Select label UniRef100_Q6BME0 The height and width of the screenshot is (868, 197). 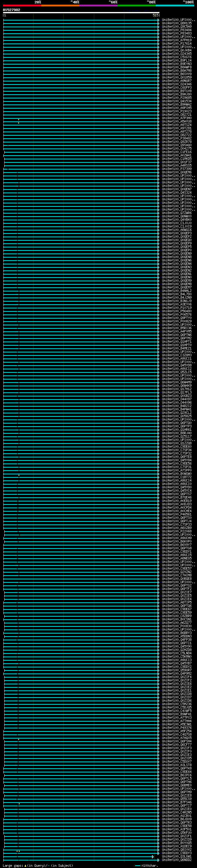tap(177, 785)
